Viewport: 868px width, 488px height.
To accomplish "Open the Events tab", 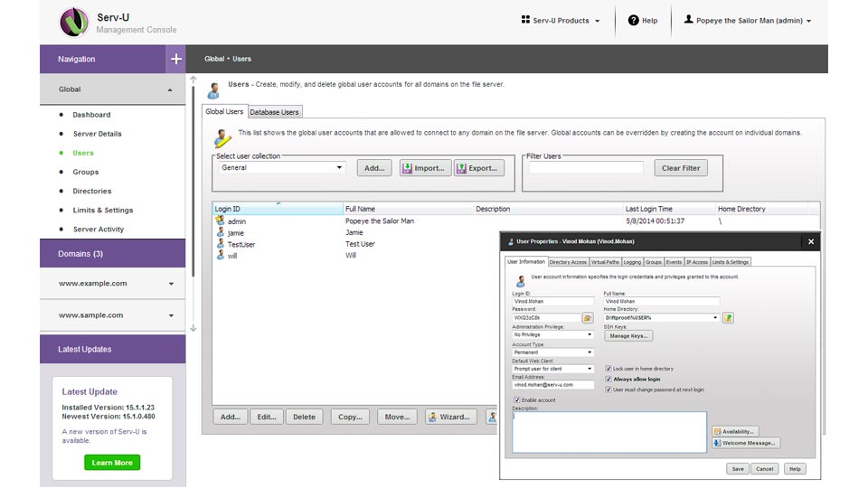I will [674, 262].
